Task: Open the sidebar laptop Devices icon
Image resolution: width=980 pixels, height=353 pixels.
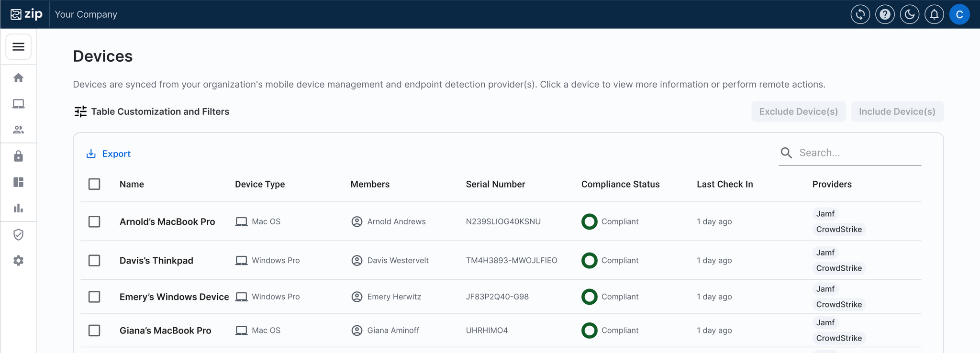Action: pos(18,104)
